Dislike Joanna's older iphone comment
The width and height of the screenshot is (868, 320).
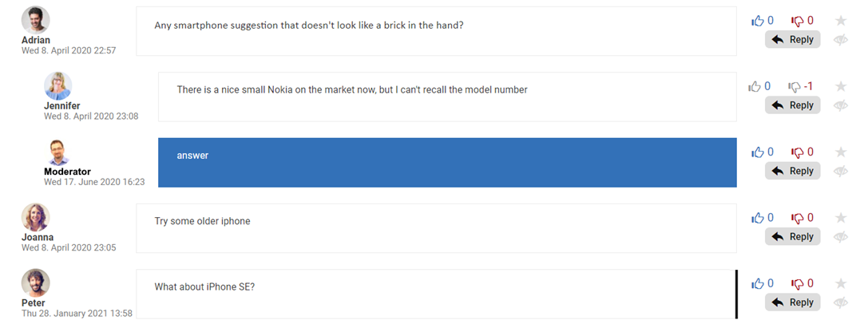[797, 217]
